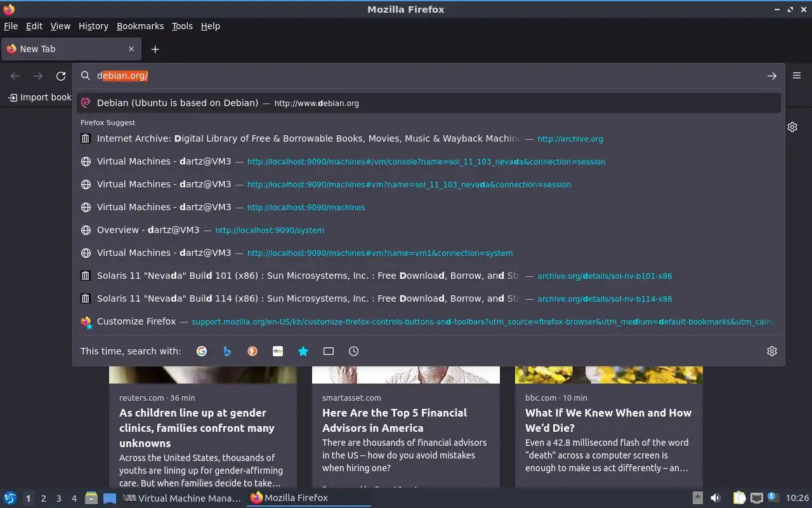This screenshot has height=508, width=812.
Task: Click the removable media eject tray icon
Action: pyautogui.click(x=698, y=498)
